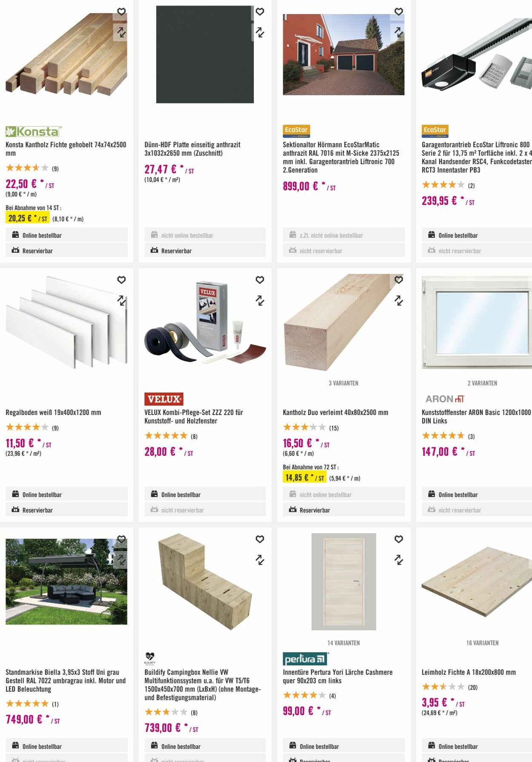Favorite the VELUX Kombi-Pflege-Set
This screenshot has width=532, height=762.
(260, 280)
